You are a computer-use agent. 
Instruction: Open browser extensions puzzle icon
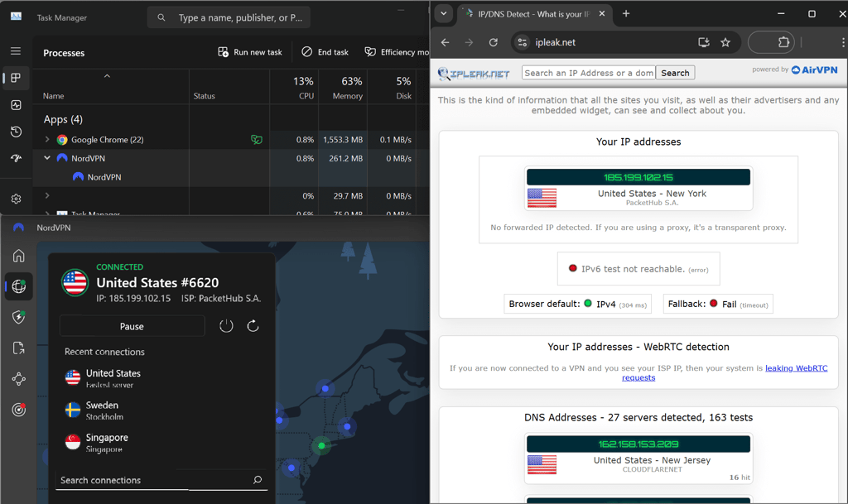tap(783, 42)
